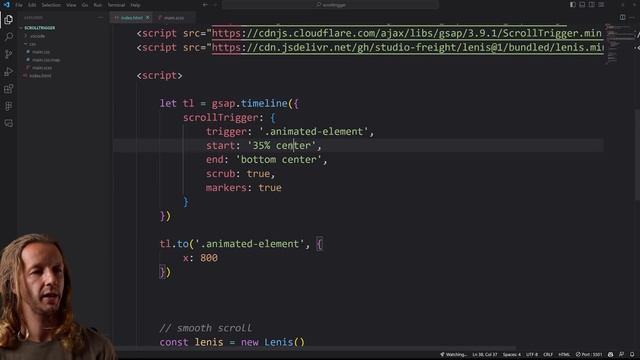The height and width of the screenshot is (360, 640).
Task: Open the Explorer view in activity bar
Action: coord(9,20)
